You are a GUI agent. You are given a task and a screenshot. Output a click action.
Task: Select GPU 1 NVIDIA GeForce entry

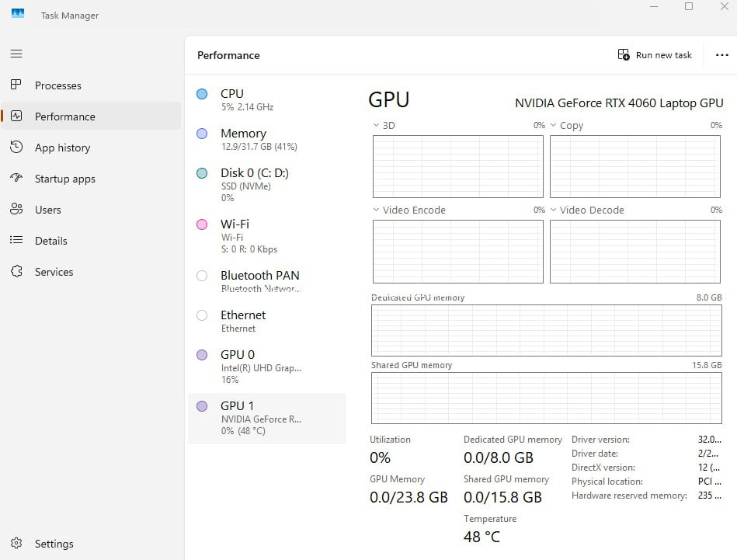(267, 418)
